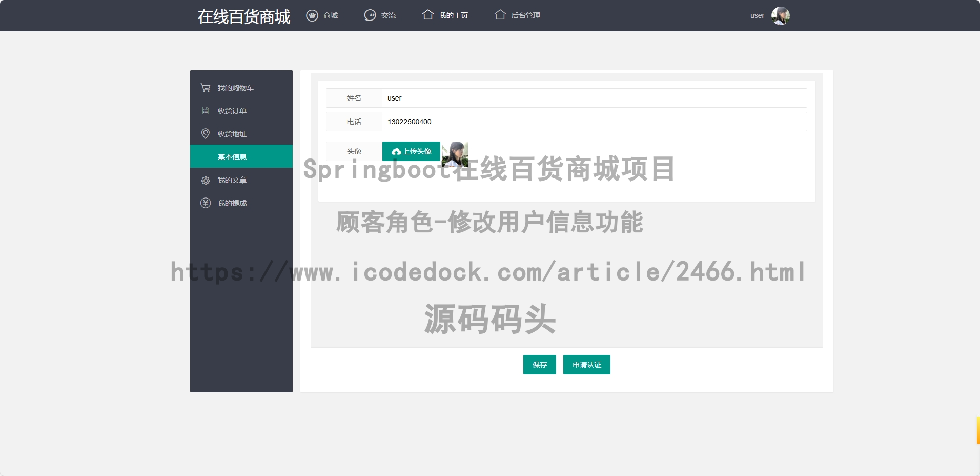Open 收货订单 in the sidebar
The width and height of the screenshot is (980, 476).
click(232, 111)
